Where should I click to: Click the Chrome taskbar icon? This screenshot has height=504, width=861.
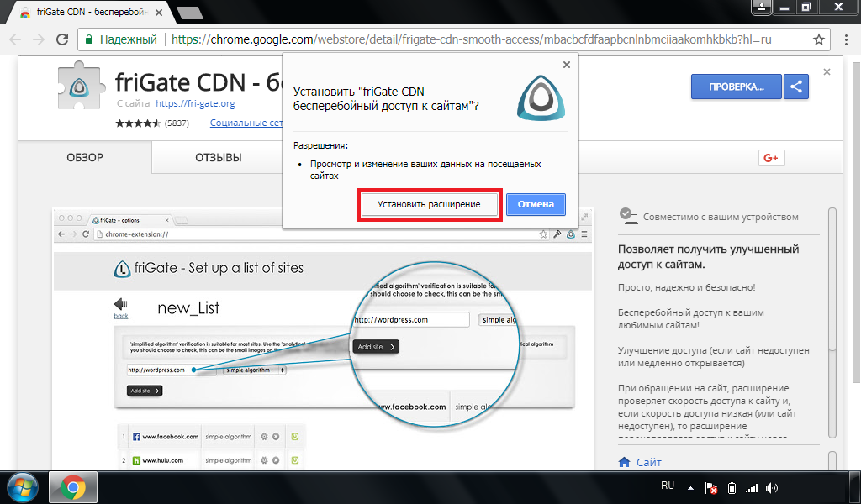point(73,487)
